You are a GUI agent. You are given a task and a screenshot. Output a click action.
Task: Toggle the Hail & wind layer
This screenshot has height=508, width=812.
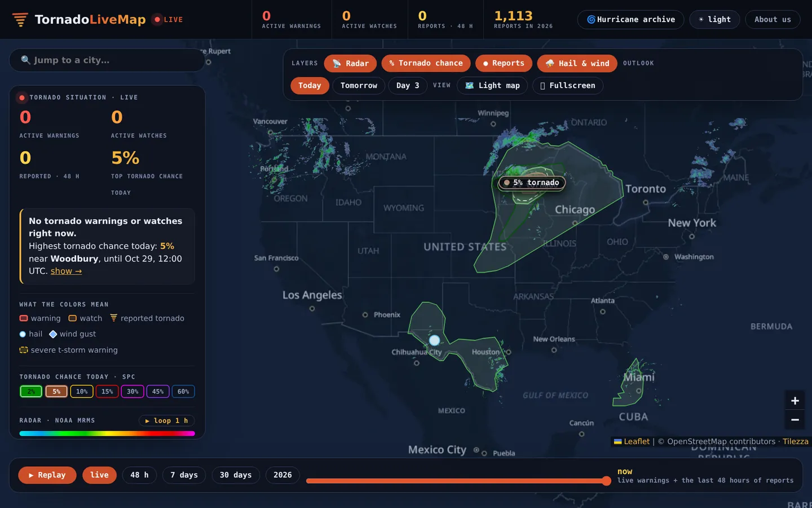pyautogui.click(x=577, y=63)
